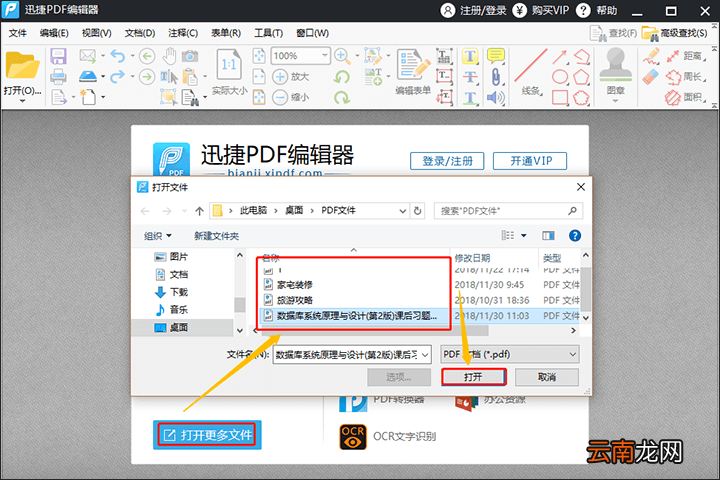720x480 pixels.
Task: Click the paperclip attachment icon
Action: click(x=496, y=76)
